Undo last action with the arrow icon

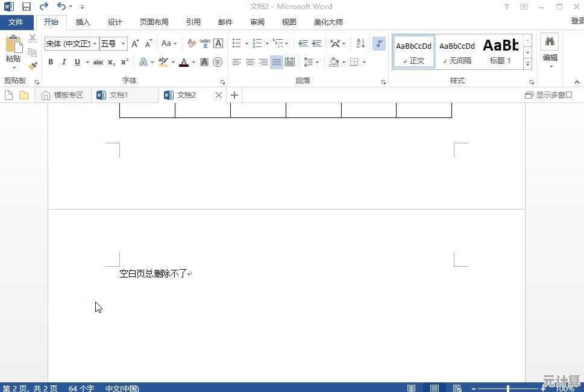pos(60,6)
